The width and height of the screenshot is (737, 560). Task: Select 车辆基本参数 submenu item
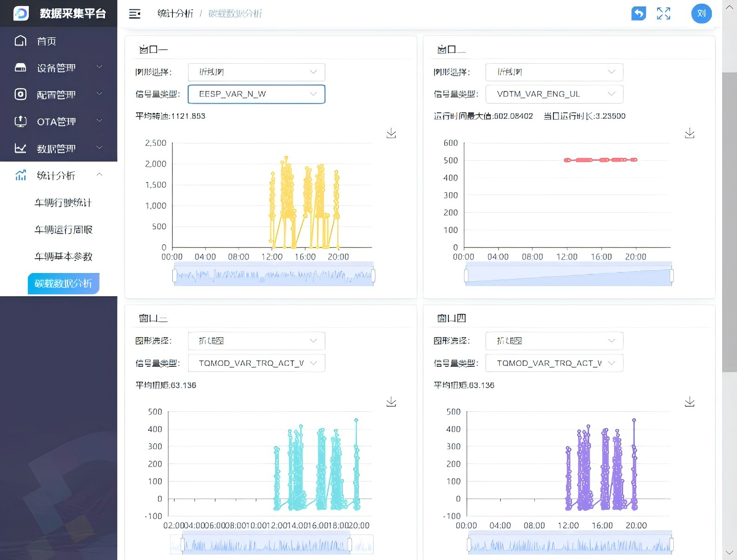(x=64, y=257)
